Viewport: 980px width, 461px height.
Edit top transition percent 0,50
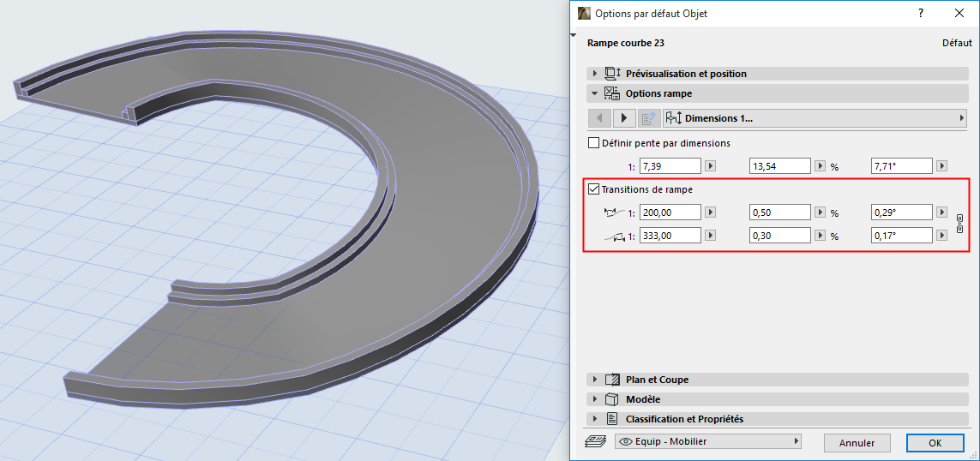780,213
